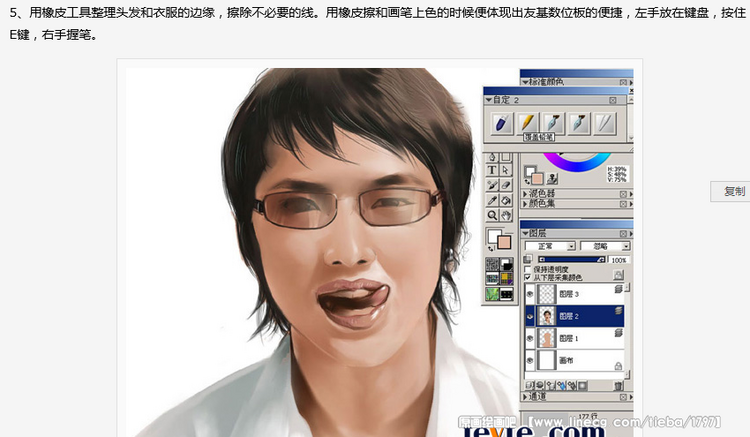Click the 复制 copy button at right
The image size is (750, 437).
pos(733,191)
